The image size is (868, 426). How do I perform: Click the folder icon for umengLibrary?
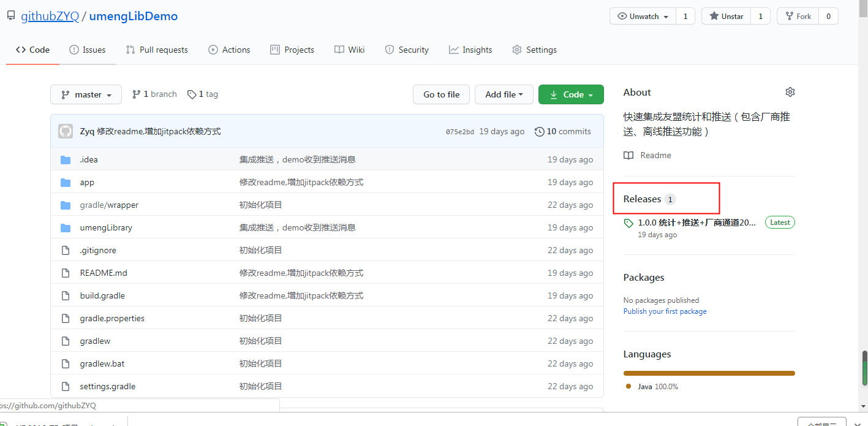point(66,227)
